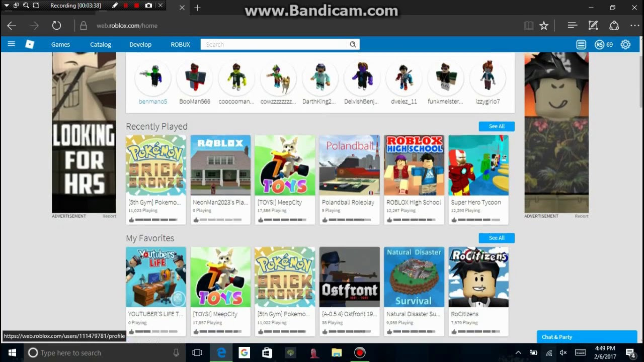Open Google Chrome from the taskbar

pos(244,352)
